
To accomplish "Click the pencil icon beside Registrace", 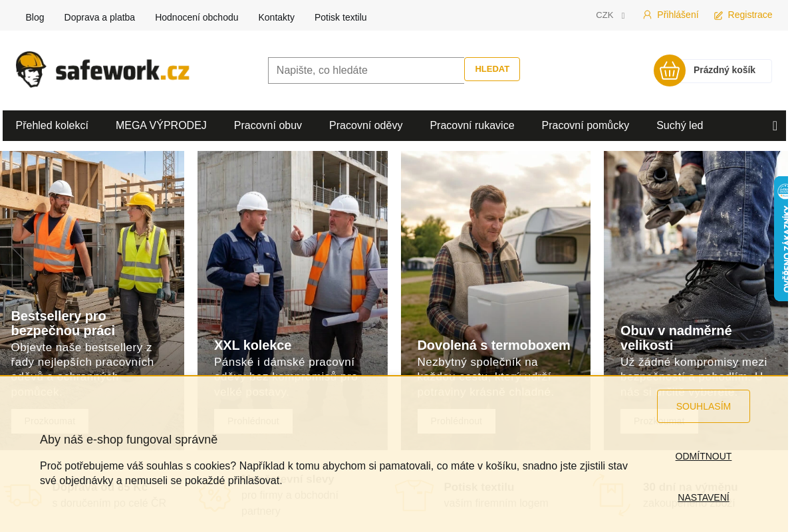I will point(718,15).
